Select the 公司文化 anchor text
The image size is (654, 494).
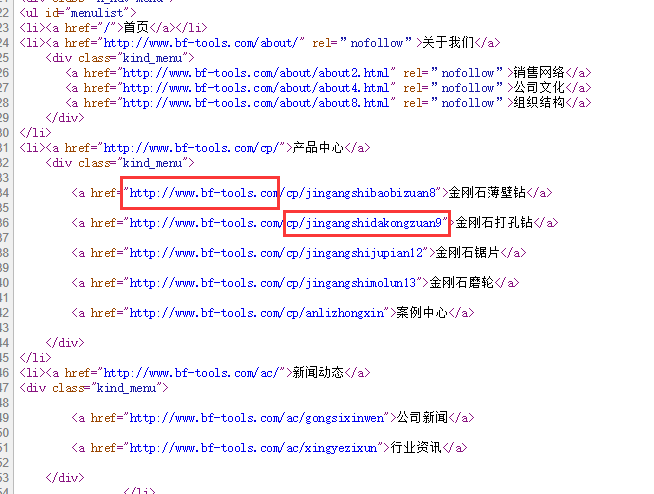539,87
